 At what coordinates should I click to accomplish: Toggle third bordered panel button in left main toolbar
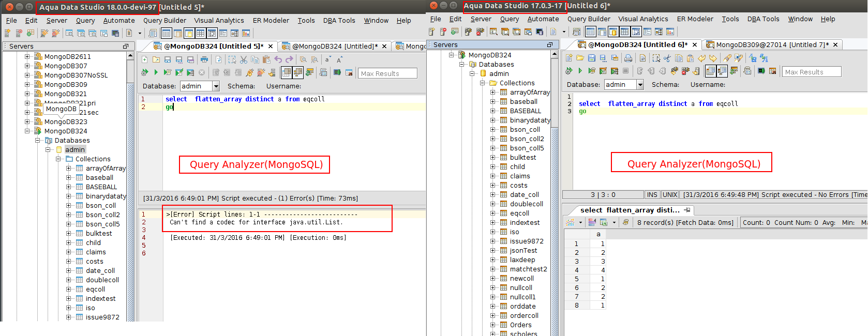(x=189, y=33)
